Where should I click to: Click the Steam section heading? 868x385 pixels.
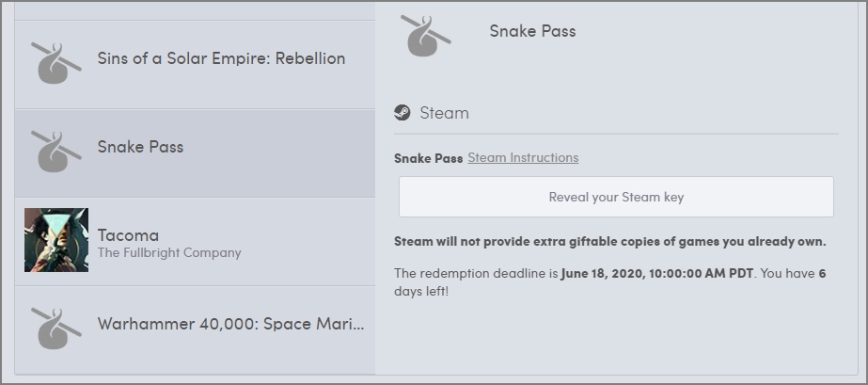pos(444,113)
